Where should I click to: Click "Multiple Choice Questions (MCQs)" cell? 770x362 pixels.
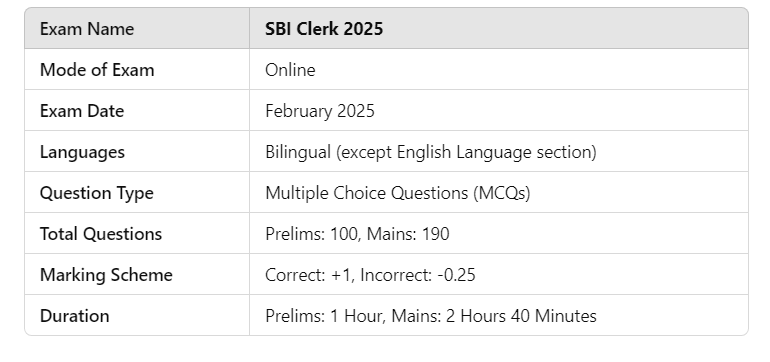tap(499, 193)
